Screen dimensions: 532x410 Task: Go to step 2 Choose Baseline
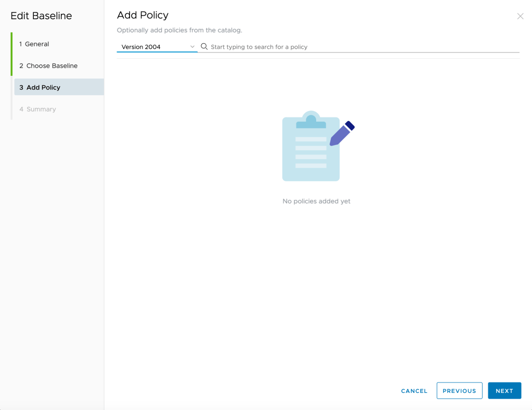coord(51,66)
